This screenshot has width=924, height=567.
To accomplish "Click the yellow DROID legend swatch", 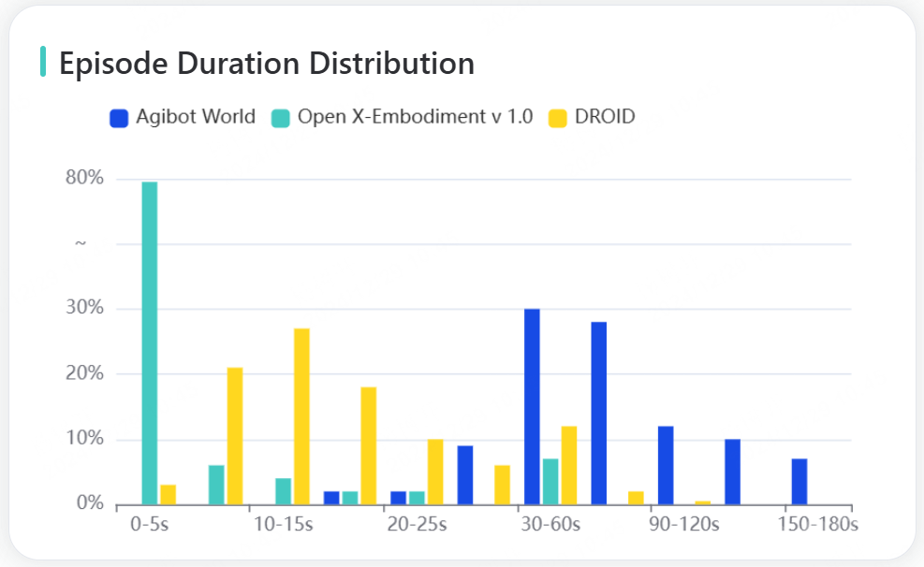I will [x=557, y=118].
